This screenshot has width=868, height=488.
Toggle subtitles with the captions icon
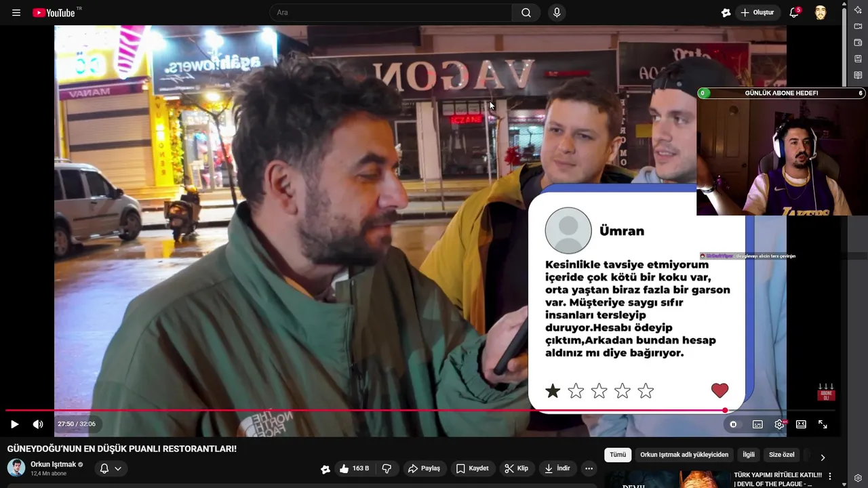[x=757, y=424]
